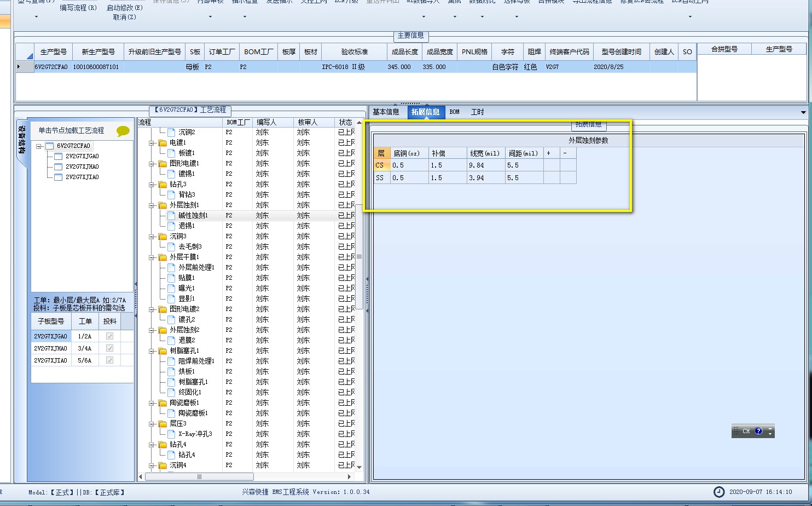Select tree node 2V2G7XJHA0
The image size is (812, 506).
click(x=82, y=167)
